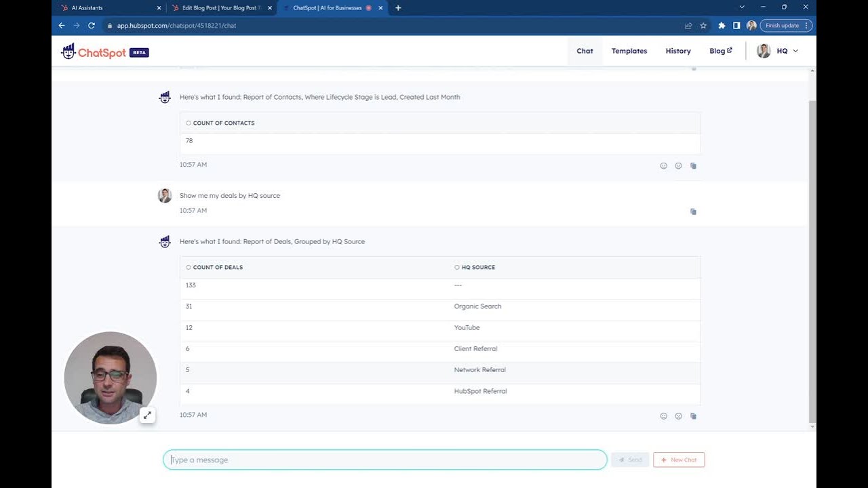This screenshot has width=868, height=488.
Task: Copy the Count of Contacts report message
Action: tap(693, 166)
